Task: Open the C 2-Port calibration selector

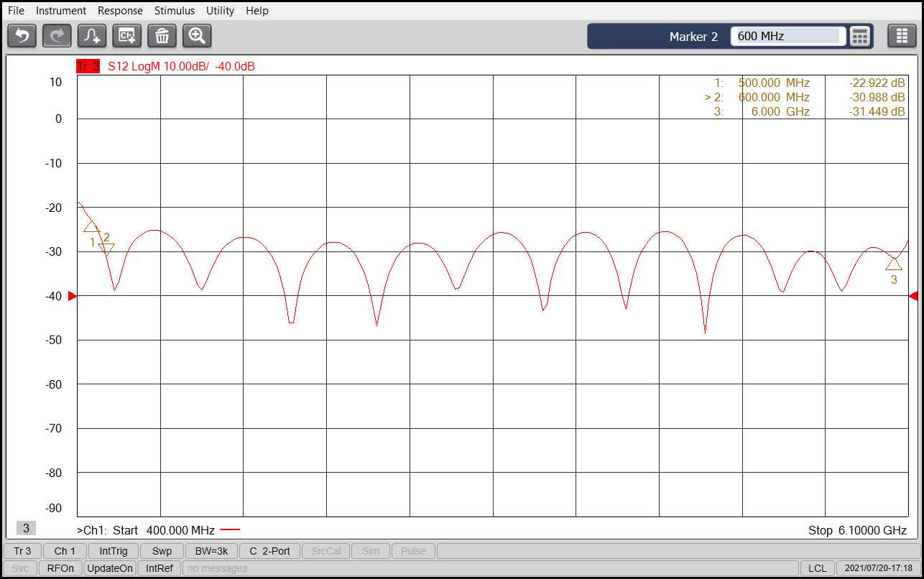Action: (270, 551)
